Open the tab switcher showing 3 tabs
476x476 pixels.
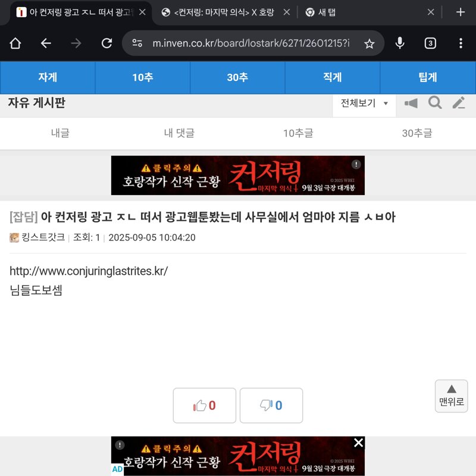430,43
